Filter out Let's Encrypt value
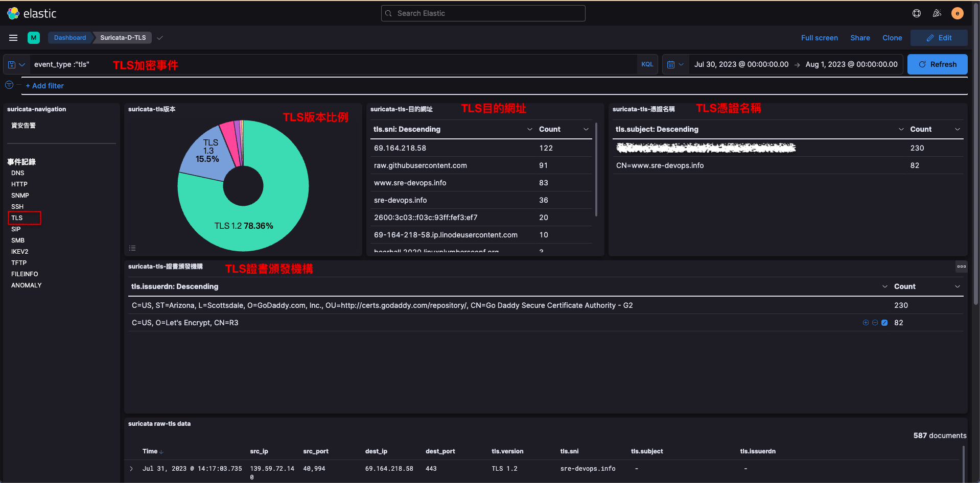This screenshot has height=483, width=980. (875, 323)
